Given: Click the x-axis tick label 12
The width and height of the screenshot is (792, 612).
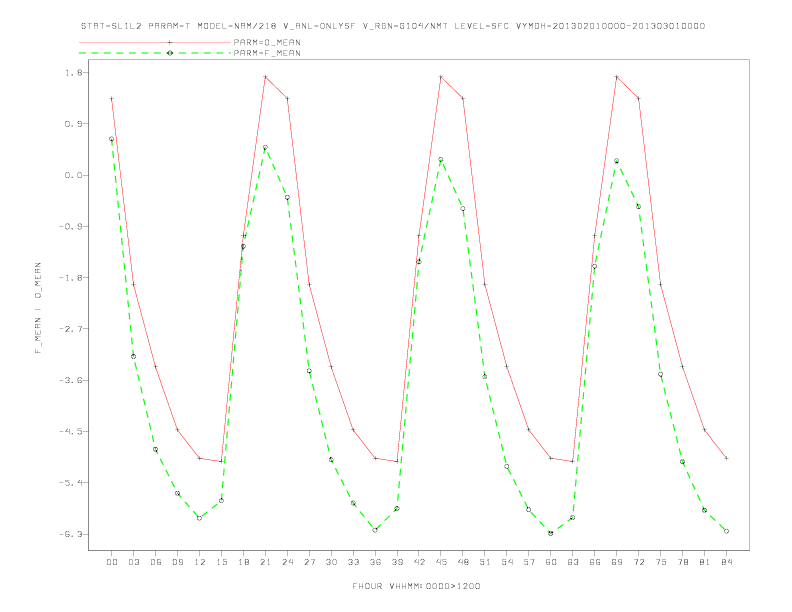Looking at the screenshot, I should 200,562.
